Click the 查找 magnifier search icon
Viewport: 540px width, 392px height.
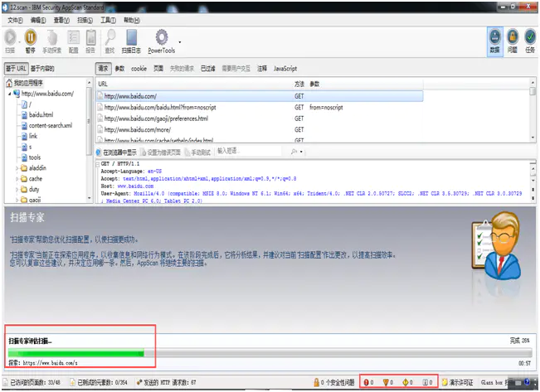coord(109,37)
